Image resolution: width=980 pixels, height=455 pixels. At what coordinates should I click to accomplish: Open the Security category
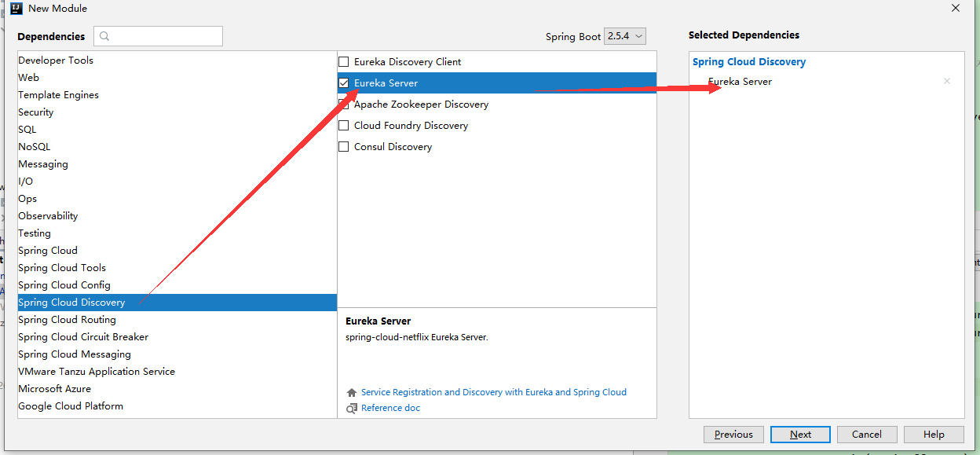[177, 112]
